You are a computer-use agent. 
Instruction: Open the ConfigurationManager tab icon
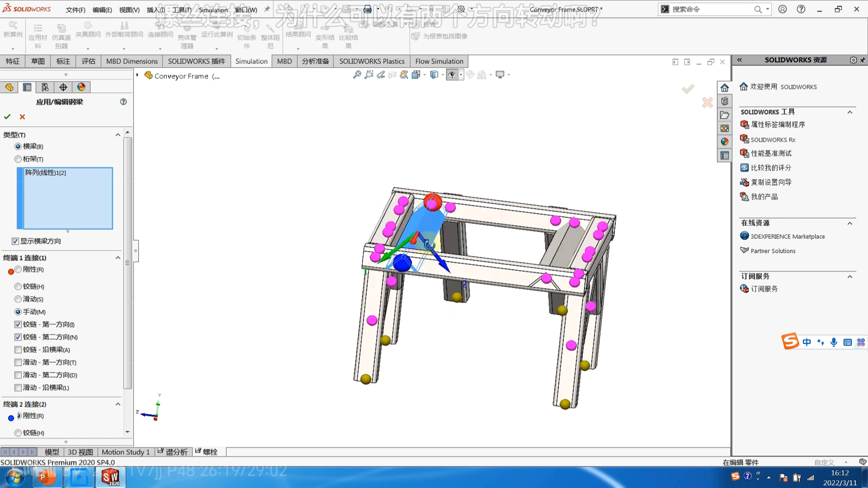coord(45,87)
